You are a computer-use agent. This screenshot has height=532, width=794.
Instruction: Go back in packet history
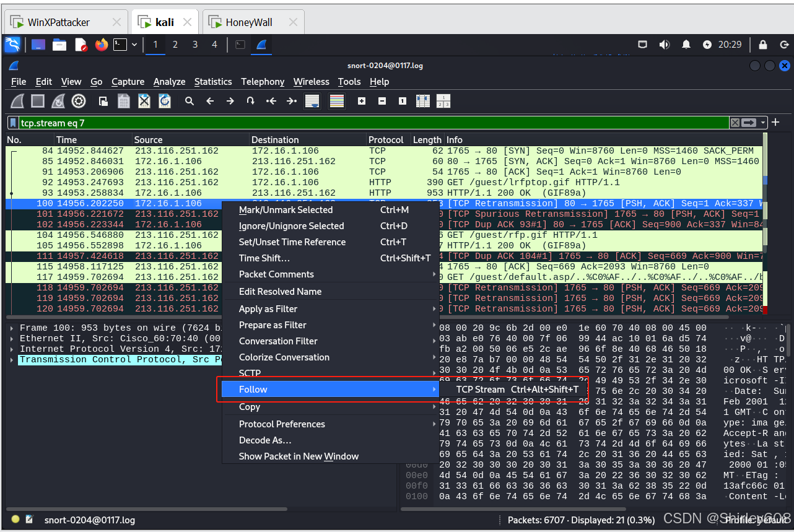(210, 101)
